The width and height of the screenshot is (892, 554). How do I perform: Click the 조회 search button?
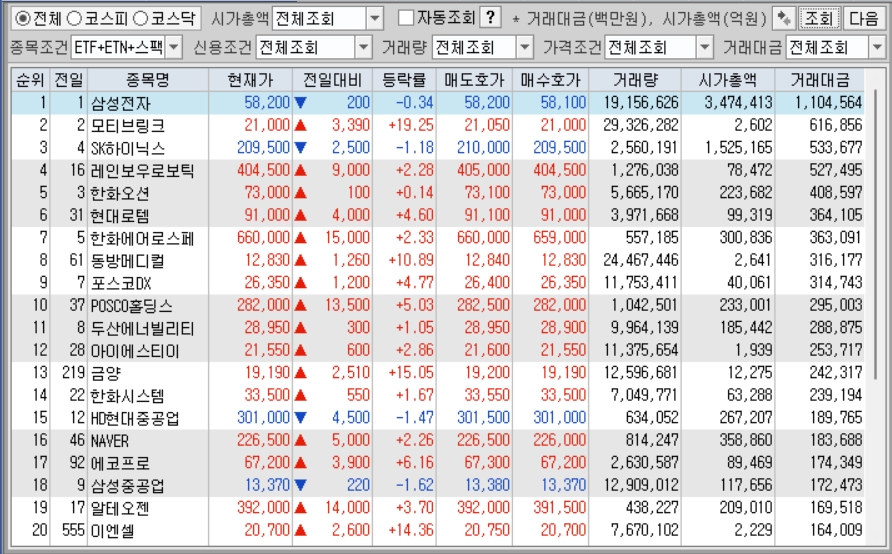click(819, 19)
